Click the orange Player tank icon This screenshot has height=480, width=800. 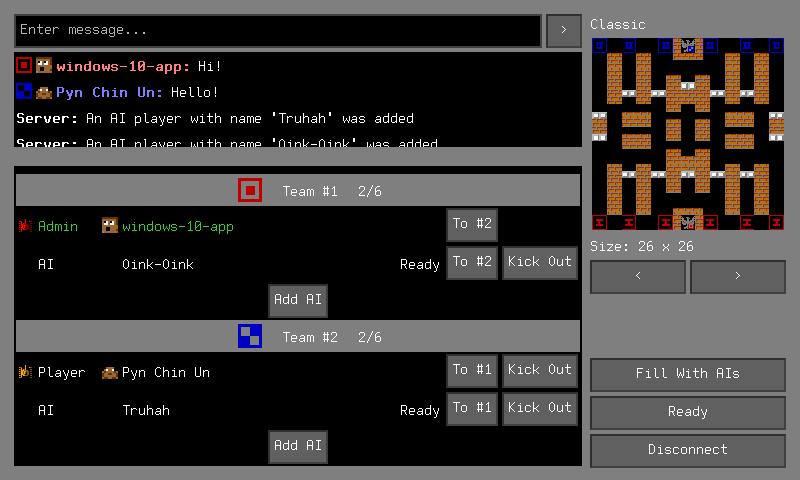point(25,373)
